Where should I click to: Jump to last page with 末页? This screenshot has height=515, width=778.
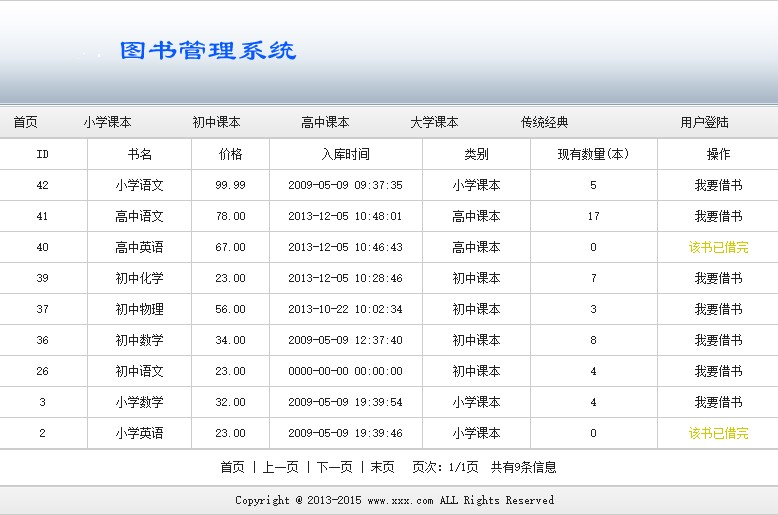tap(382, 467)
